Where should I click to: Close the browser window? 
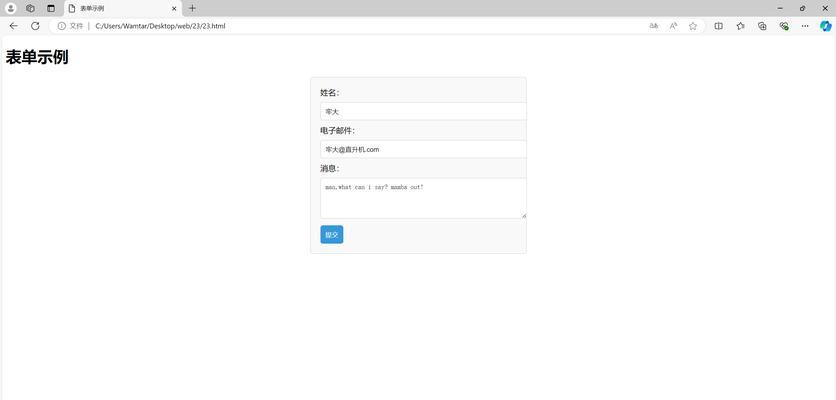point(824,8)
